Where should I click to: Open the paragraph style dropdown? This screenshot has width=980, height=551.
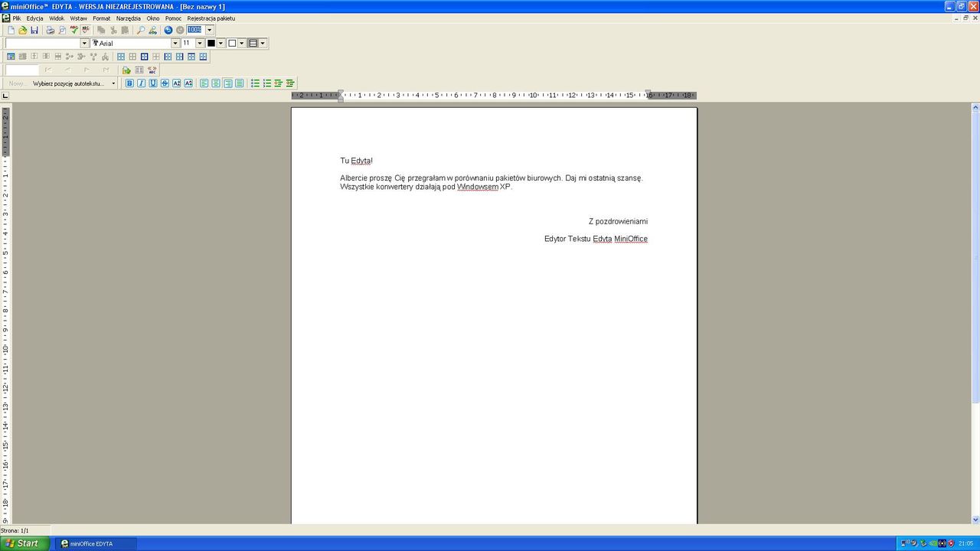coord(84,44)
